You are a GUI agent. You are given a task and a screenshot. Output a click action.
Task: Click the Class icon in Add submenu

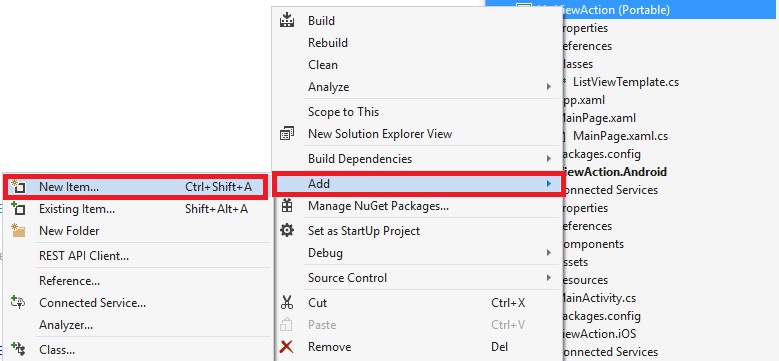(x=18, y=349)
